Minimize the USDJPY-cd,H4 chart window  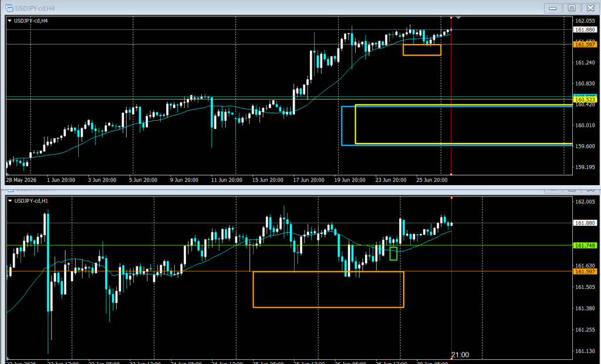coord(553,8)
